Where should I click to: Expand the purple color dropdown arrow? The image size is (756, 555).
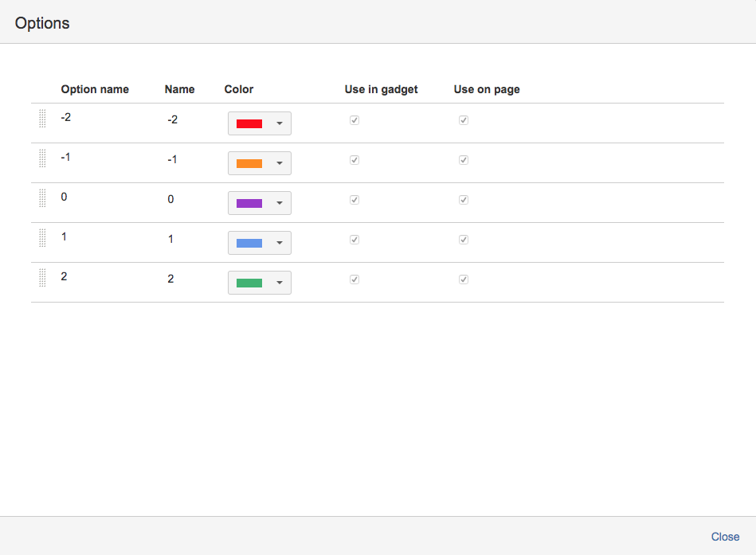point(279,203)
